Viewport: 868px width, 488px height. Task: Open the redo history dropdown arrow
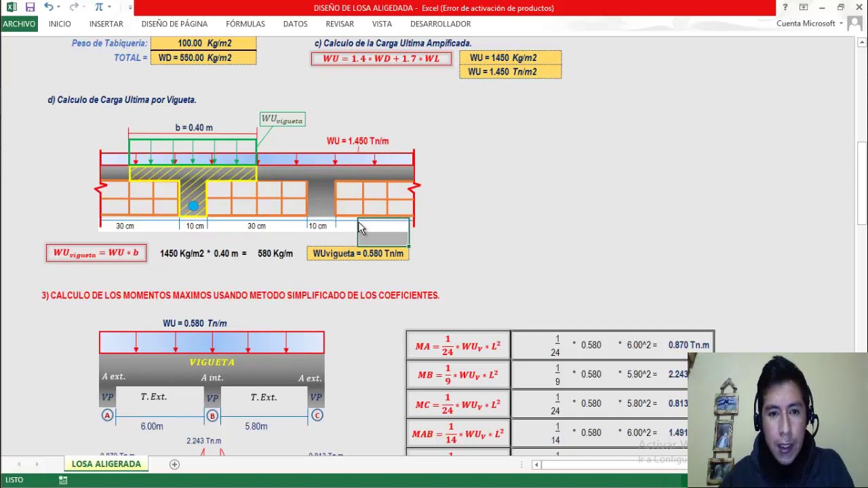click(x=85, y=7)
